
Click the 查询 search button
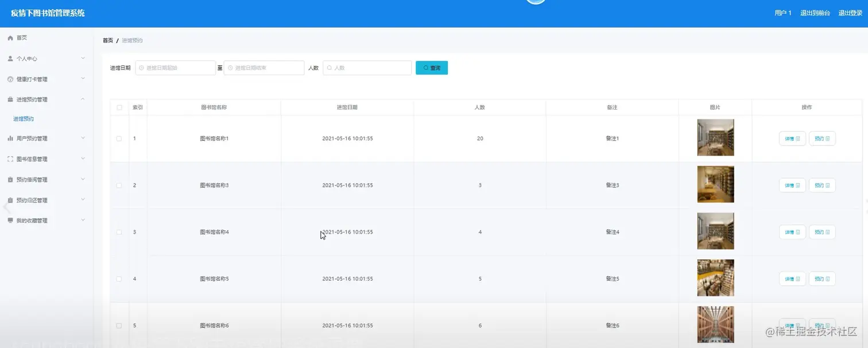point(432,68)
